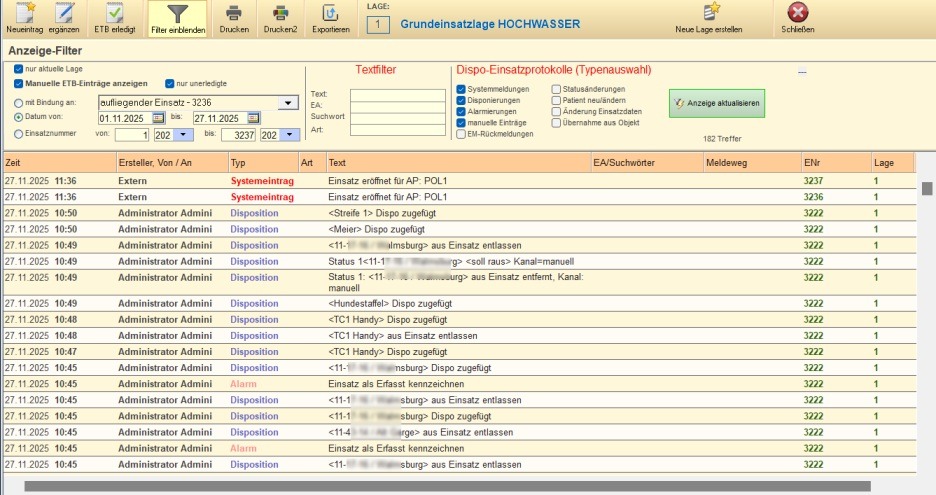Uncheck the nur aktuelle Lage checkbox
This screenshot has width=936, height=495.
click(20, 69)
